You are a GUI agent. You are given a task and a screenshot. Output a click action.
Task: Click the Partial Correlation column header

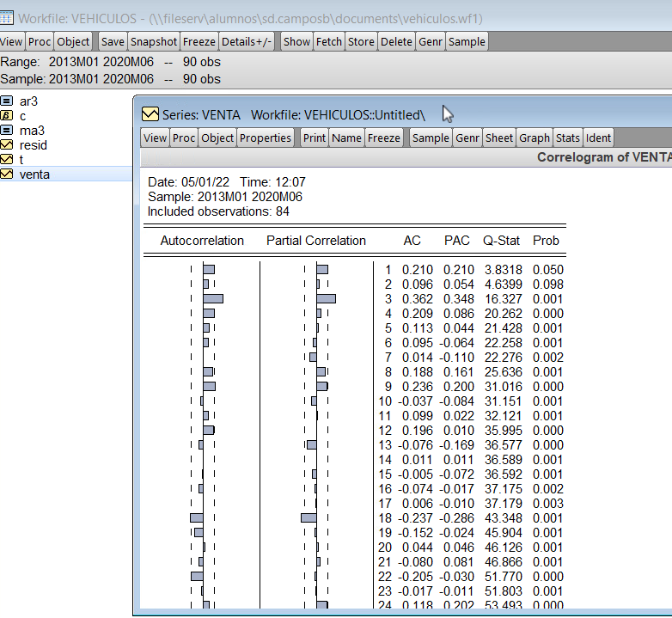click(x=316, y=241)
